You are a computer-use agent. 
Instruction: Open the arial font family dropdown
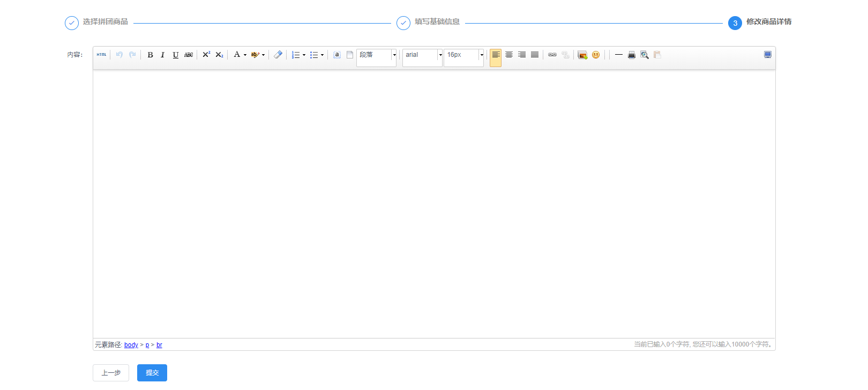(x=423, y=58)
